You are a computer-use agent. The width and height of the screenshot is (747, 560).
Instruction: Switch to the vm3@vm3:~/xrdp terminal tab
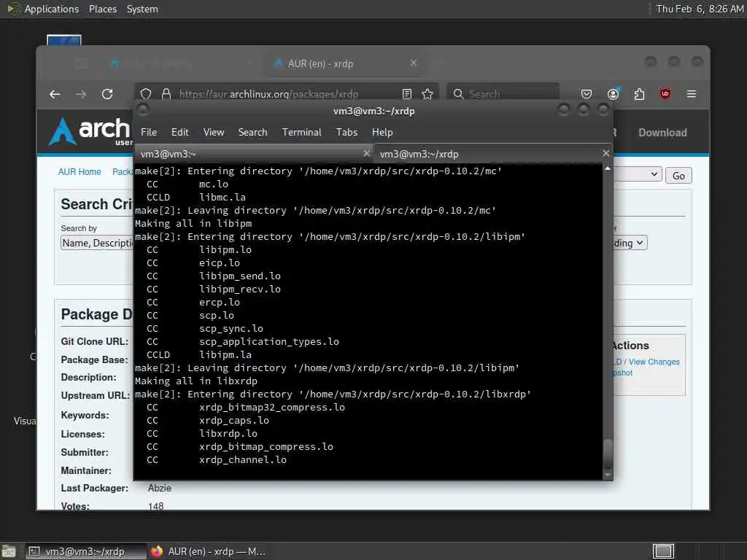(493, 154)
